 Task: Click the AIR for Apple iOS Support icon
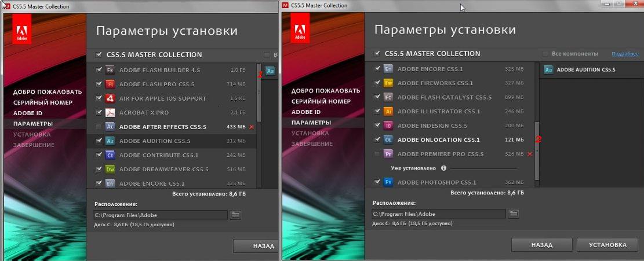pyautogui.click(x=110, y=98)
